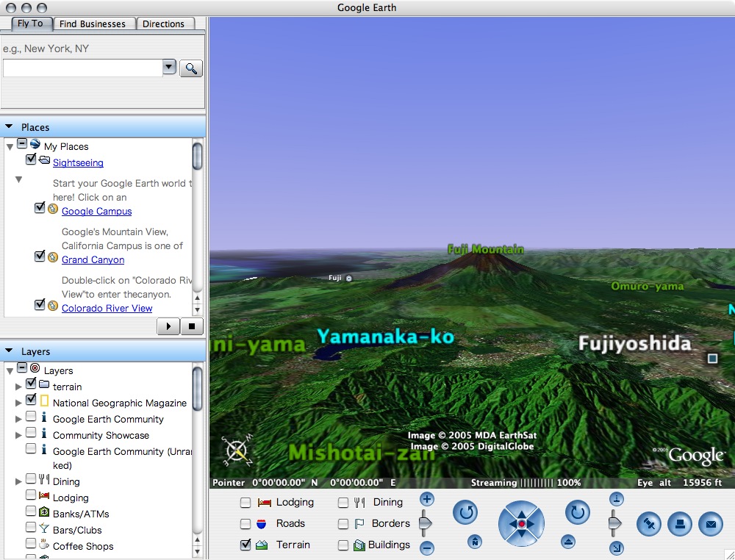
Task: Enable the Banks/ATMs layer checkbox
Action: [x=31, y=511]
